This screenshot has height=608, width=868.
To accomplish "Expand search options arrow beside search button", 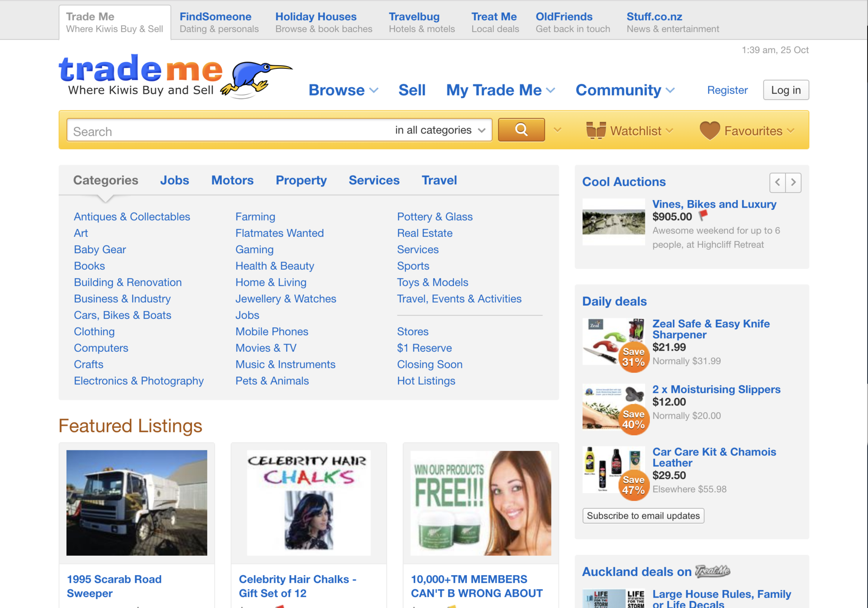I will (x=557, y=130).
